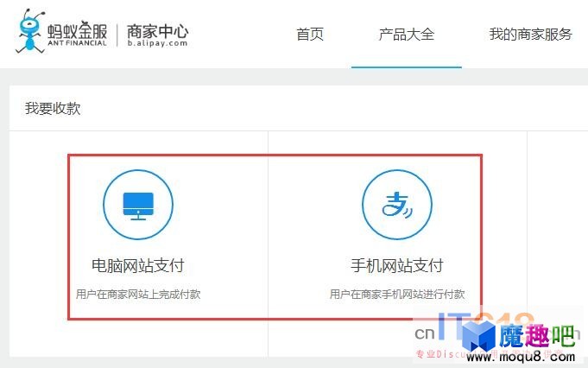Open the 手机网站支付 product link

[397, 265]
